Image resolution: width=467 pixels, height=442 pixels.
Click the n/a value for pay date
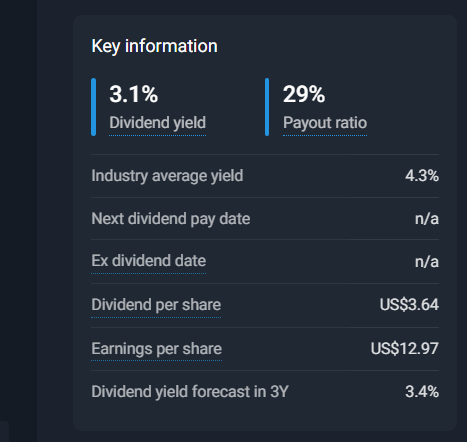427,219
